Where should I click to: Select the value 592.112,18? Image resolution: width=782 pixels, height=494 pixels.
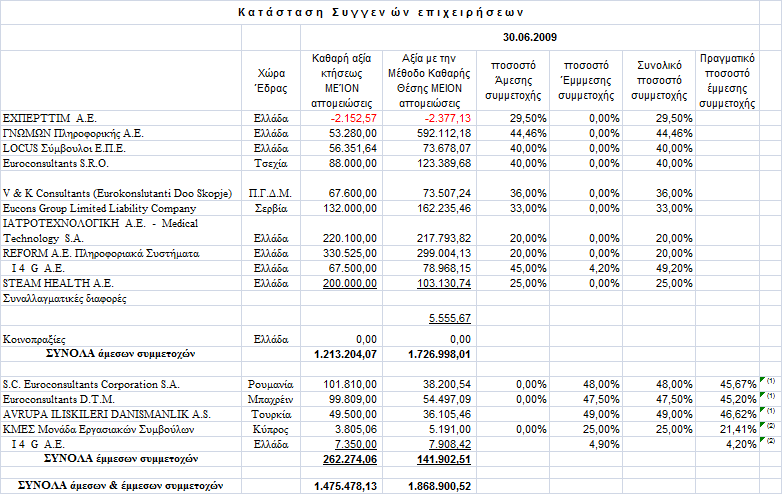pyautogui.click(x=444, y=134)
